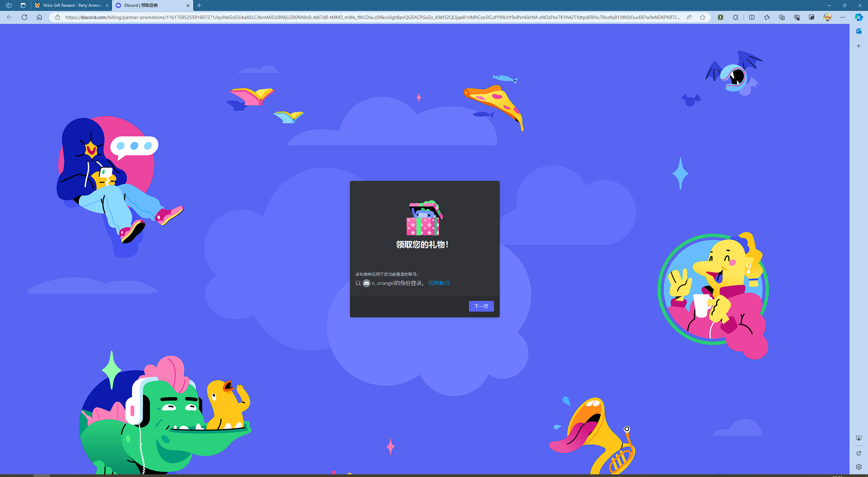Toggle split screen view
This screenshot has height=477, width=868.
[x=752, y=17]
